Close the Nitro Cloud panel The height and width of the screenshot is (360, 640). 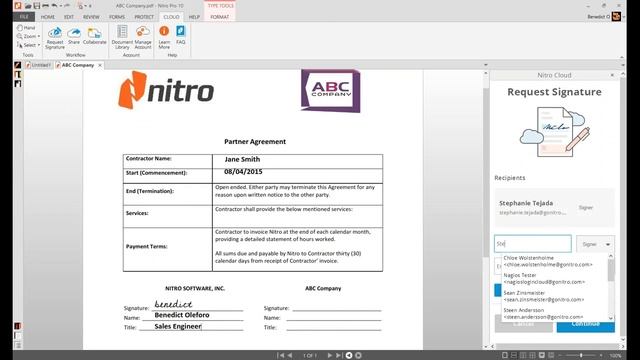coord(612,75)
